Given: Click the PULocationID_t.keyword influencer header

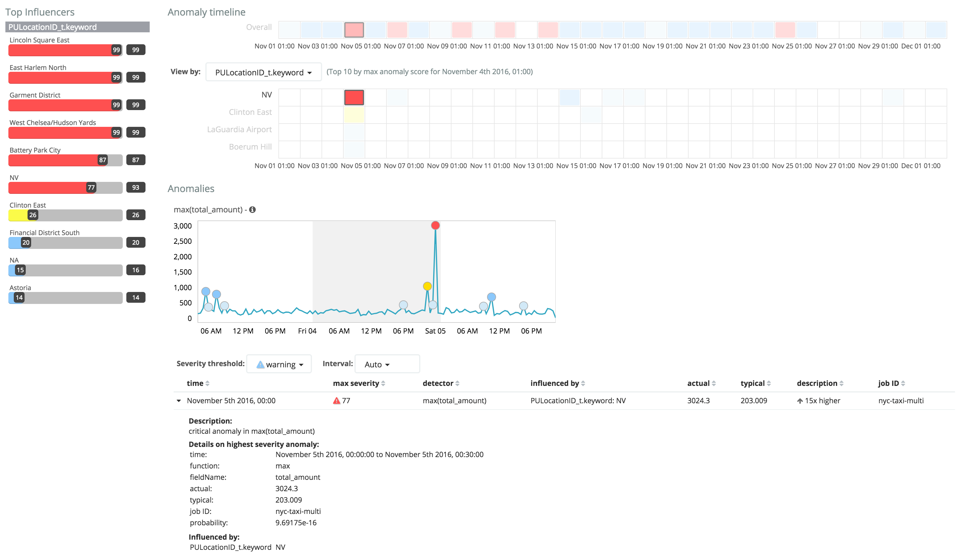Looking at the screenshot, I should click(x=77, y=27).
